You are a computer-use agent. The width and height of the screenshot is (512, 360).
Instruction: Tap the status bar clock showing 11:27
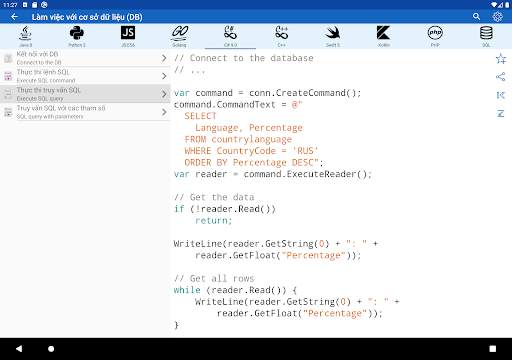pyautogui.click(x=10, y=5)
